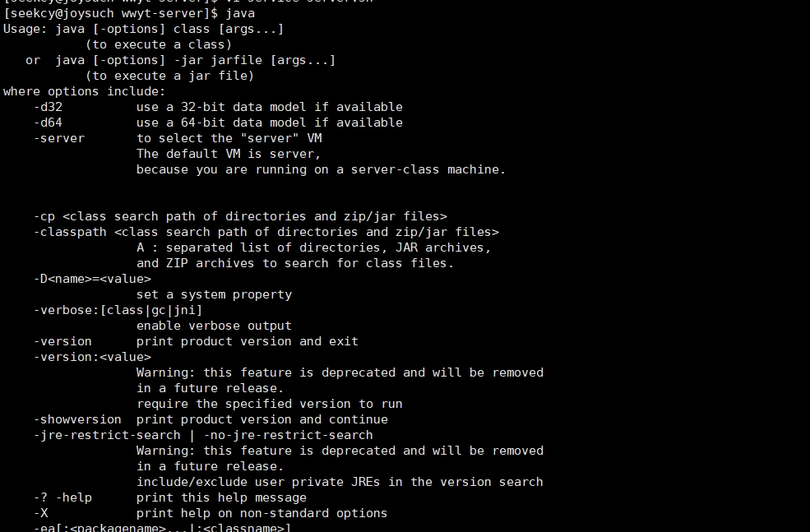Click the '-d32' option text
The image size is (810, 532).
(x=48, y=107)
